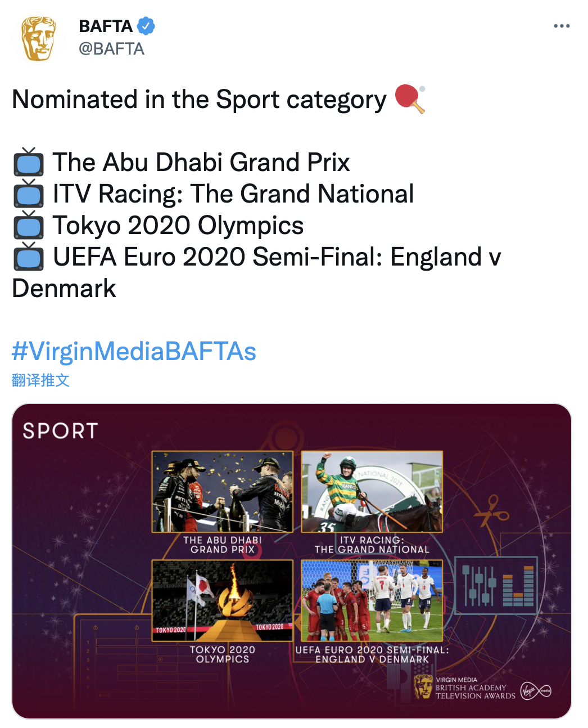Click the TV emoji beside ITV Racing
This screenshot has height=728, width=588.
tap(28, 194)
